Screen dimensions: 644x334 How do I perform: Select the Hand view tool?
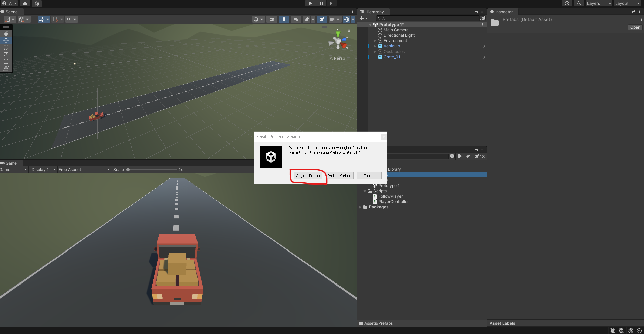[6, 33]
